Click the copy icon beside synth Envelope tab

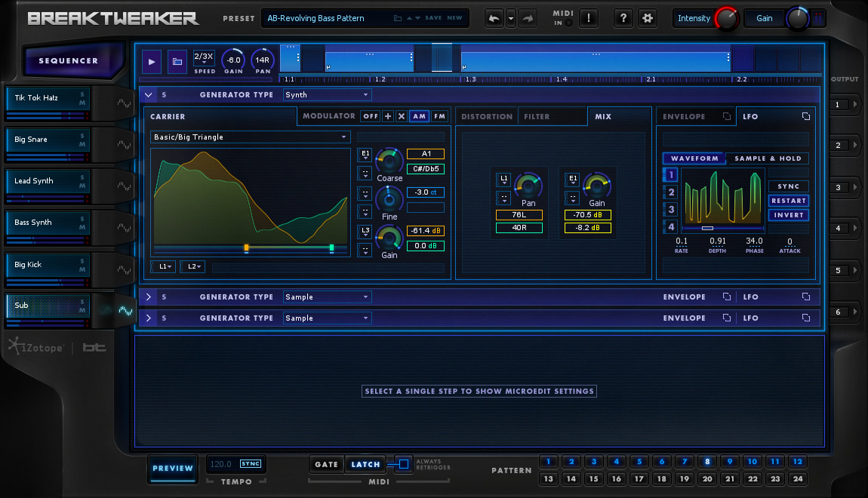pos(727,116)
